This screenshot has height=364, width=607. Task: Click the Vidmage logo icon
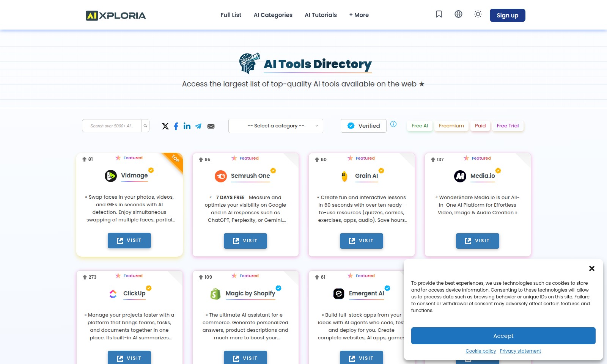pyautogui.click(x=111, y=176)
